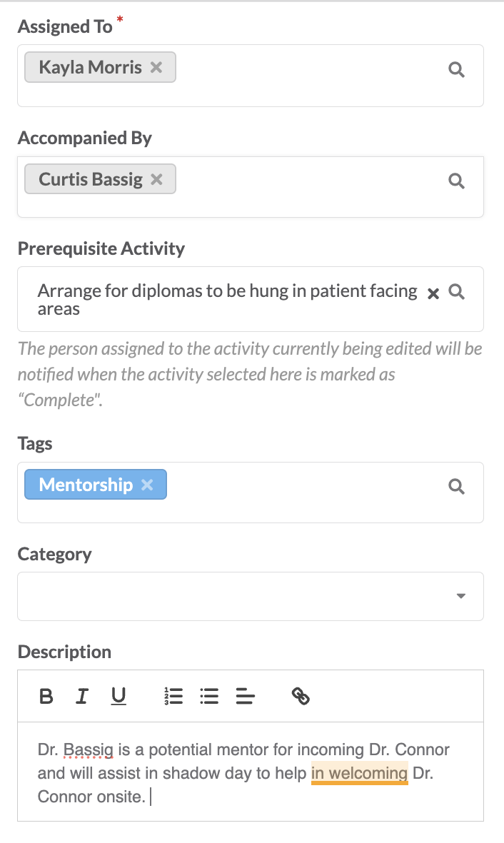504x843 pixels.
Task: Click the Prerequisite Activity search icon
Action: [x=457, y=291]
